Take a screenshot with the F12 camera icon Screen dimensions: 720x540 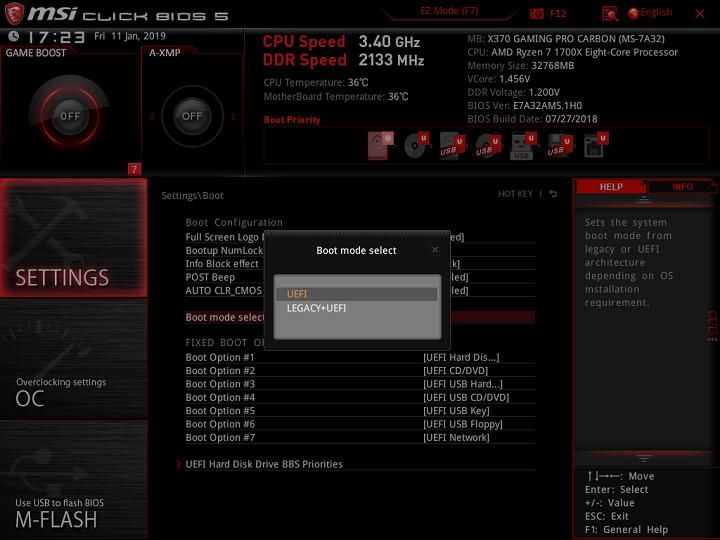point(535,13)
